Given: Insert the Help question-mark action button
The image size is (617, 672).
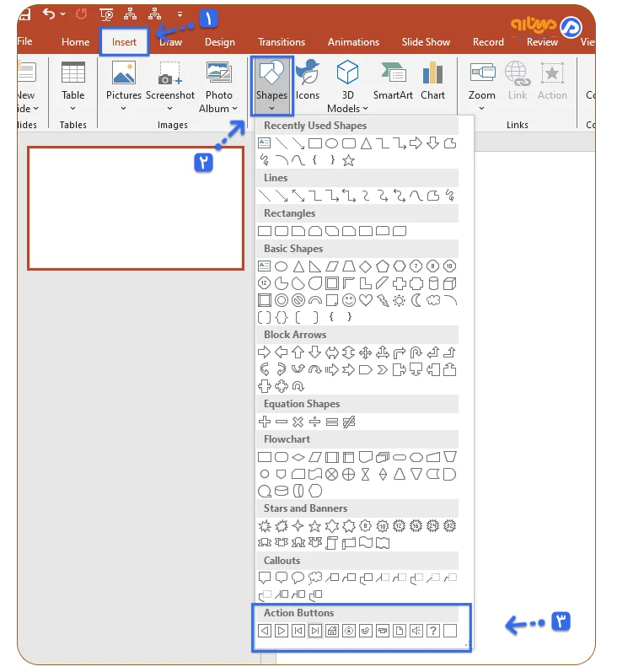Looking at the screenshot, I should pos(432,631).
